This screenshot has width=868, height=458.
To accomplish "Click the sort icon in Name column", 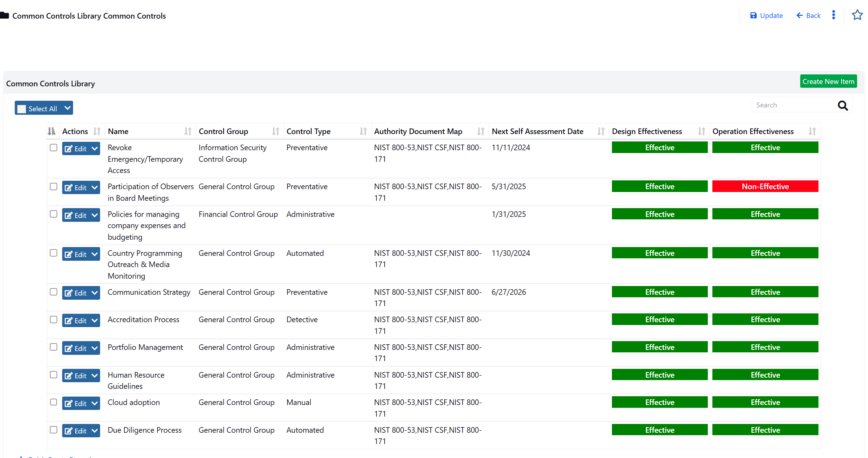I will pyautogui.click(x=188, y=132).
